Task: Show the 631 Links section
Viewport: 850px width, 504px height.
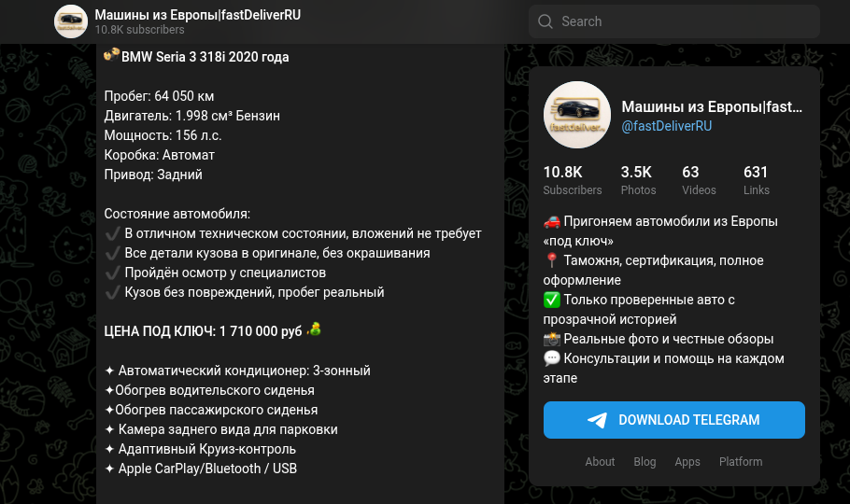Action: point(756,180)
